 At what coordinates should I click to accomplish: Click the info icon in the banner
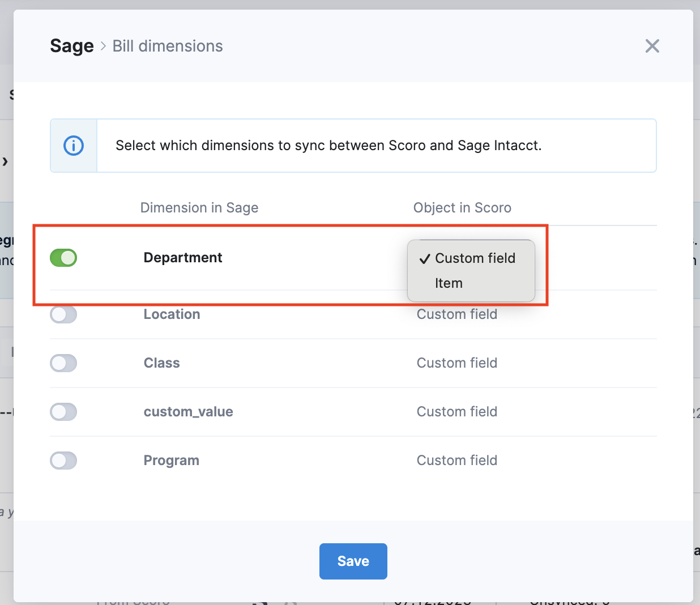74,146
